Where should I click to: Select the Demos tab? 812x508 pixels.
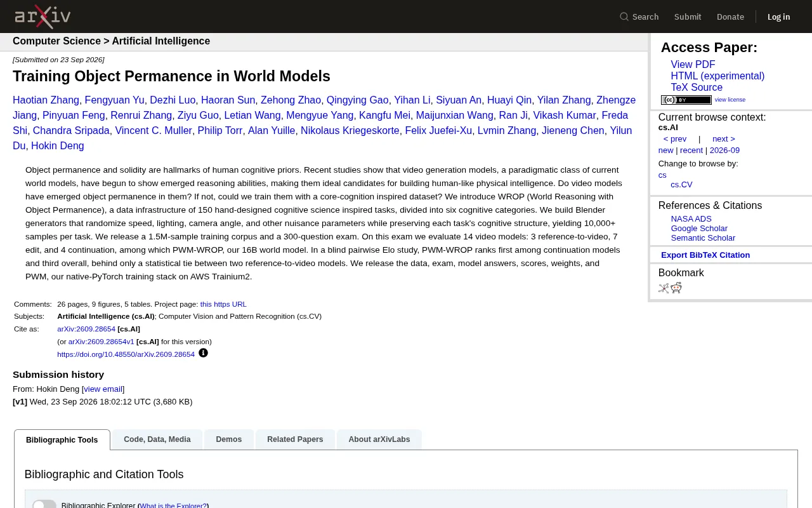tap(229, 439)
